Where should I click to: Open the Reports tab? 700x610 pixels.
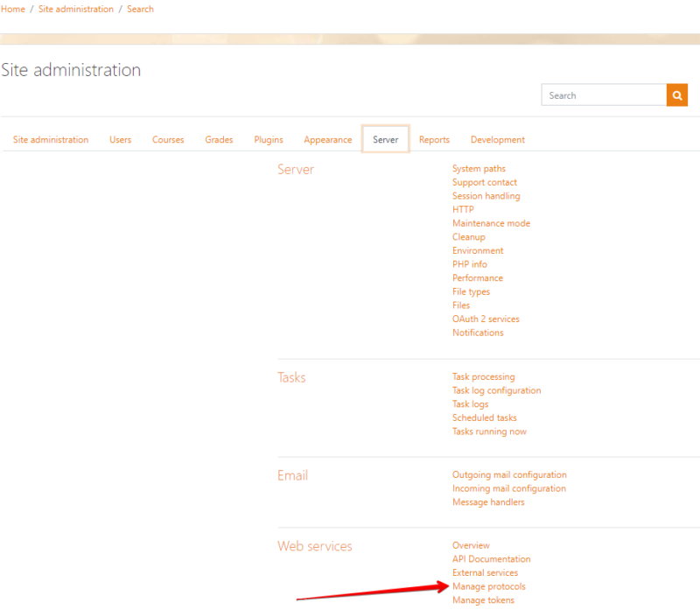pos(434,140)
